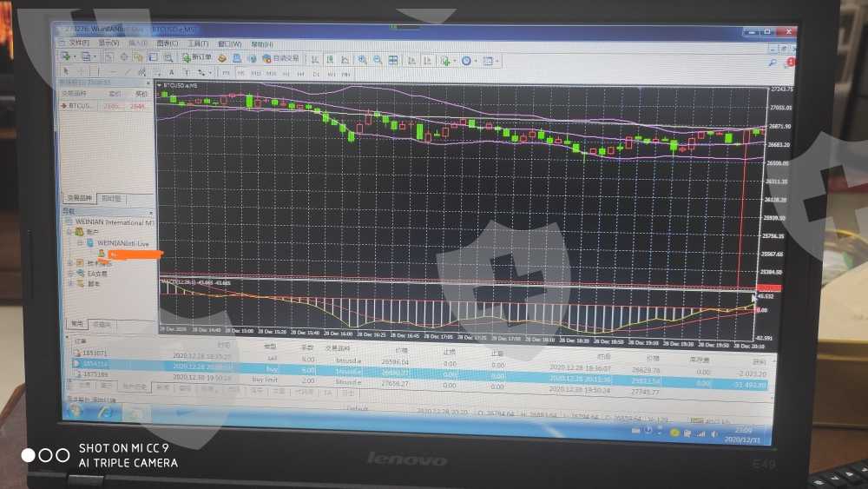The image size is (868, 489).
Task: Toggle the Auto Trading (自动交易) button
Action: pyautogui.click(x=280, y=59)
